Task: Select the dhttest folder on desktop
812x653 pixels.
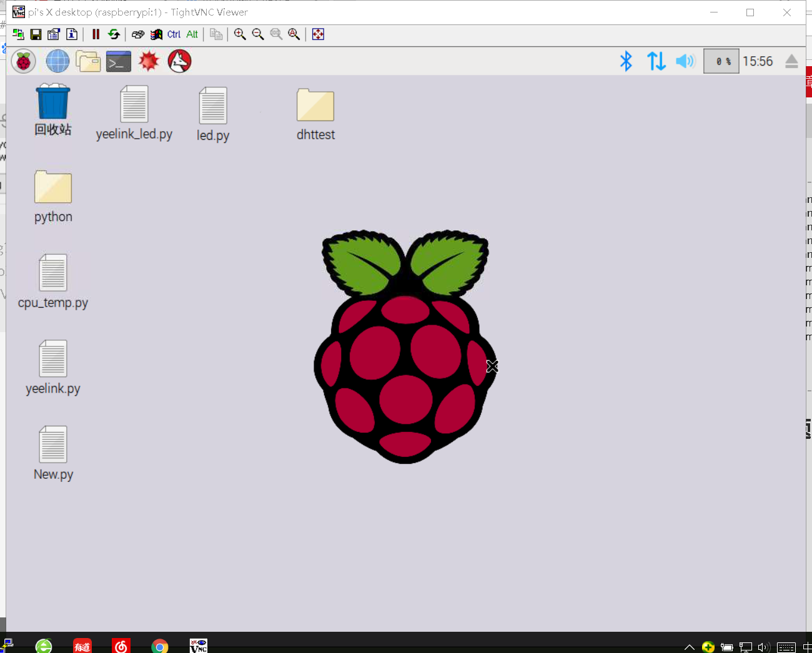Action: [315, 114]
